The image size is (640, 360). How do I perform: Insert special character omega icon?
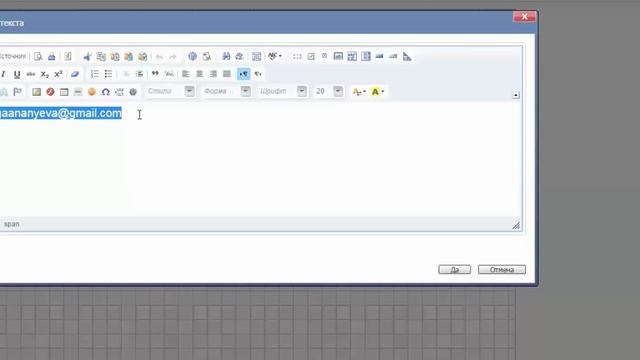click(106, 92)
